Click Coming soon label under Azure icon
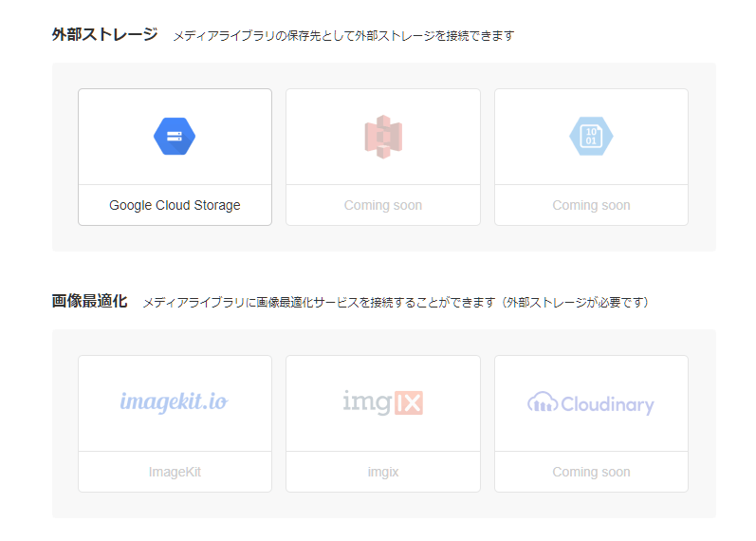 (591, 205)
